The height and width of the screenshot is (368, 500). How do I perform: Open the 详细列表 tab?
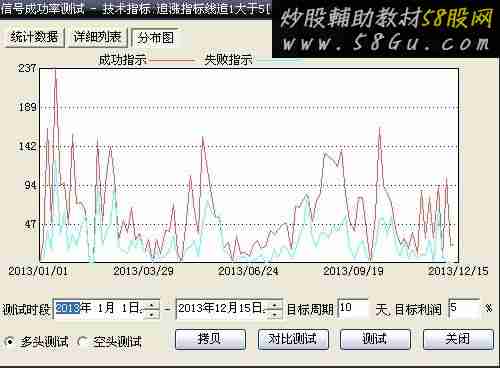[97, 37]
